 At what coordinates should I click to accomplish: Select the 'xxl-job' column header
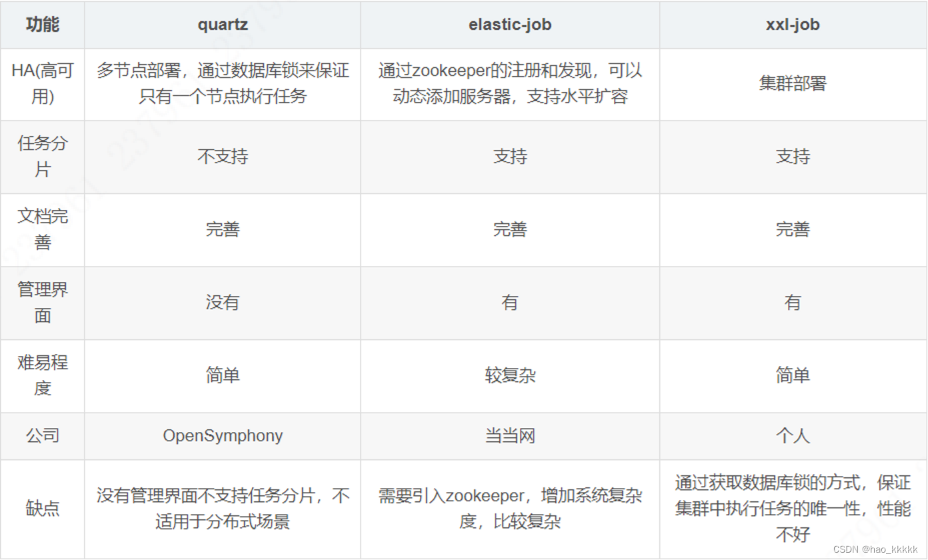[x=793, y=25]
